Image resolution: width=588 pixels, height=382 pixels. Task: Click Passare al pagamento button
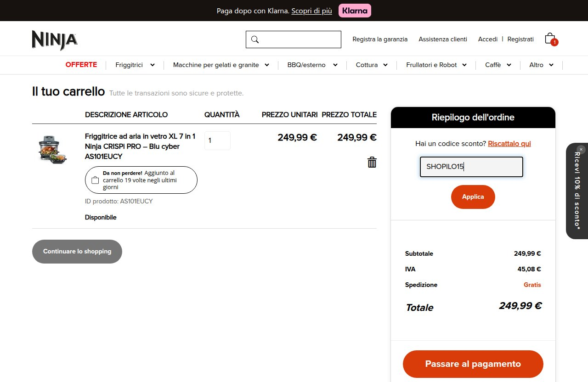(473, 364)
